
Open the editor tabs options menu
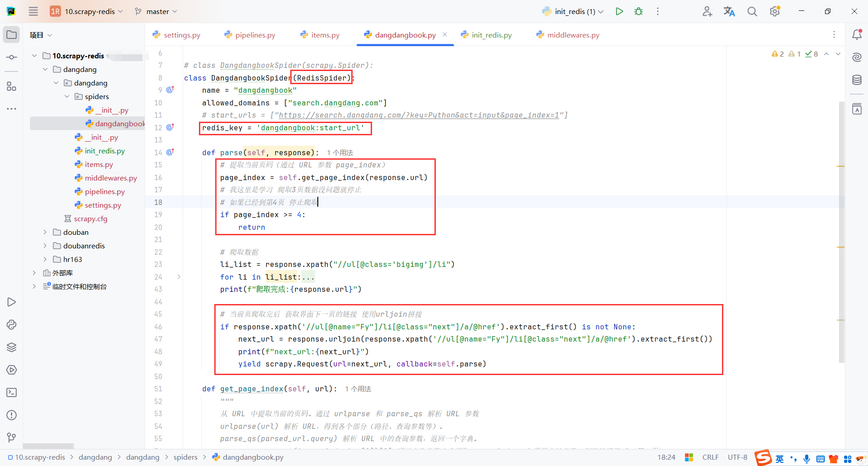coord(834,34)
